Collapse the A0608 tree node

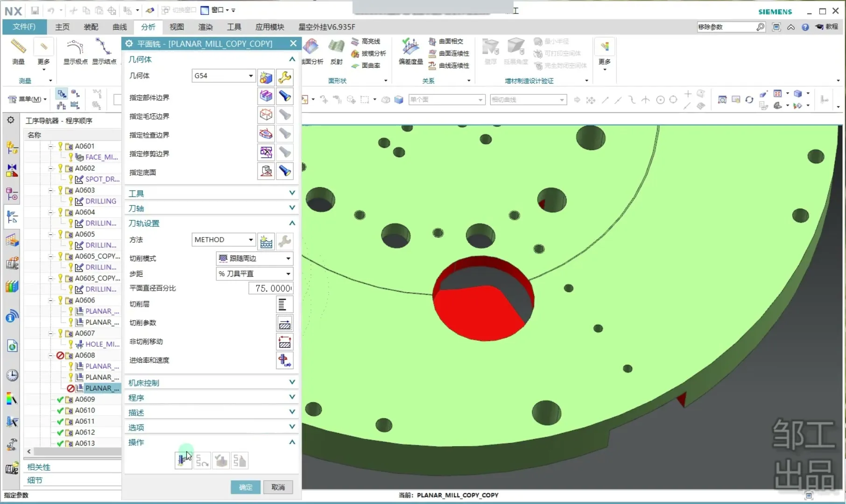pos(51,356)
